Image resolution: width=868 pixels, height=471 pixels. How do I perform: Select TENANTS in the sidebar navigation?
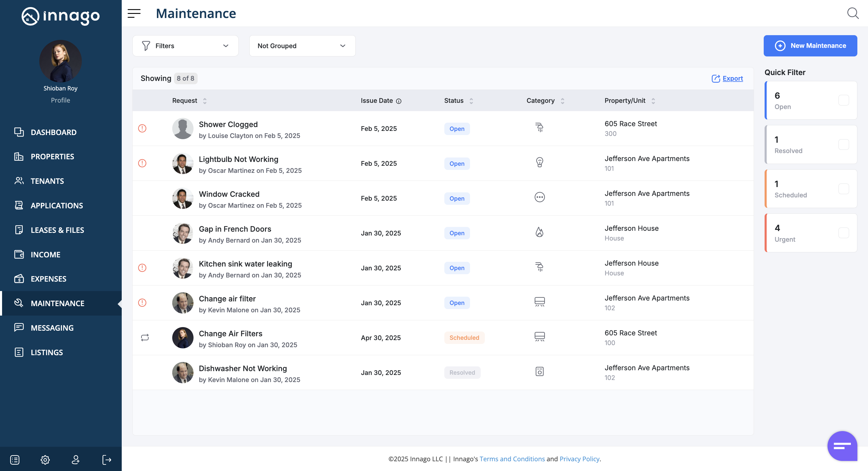point(47,181)
